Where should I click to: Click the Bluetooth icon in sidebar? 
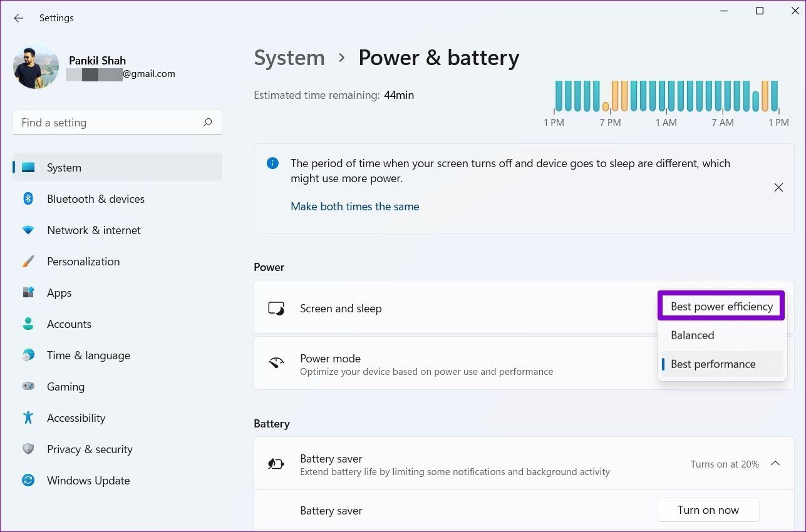tap(28, 199)
